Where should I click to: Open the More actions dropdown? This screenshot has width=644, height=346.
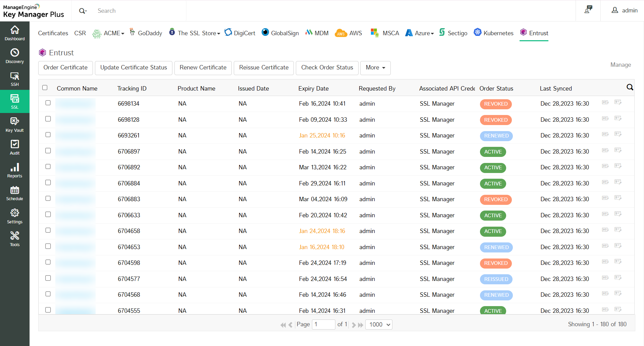click(375, 68)
